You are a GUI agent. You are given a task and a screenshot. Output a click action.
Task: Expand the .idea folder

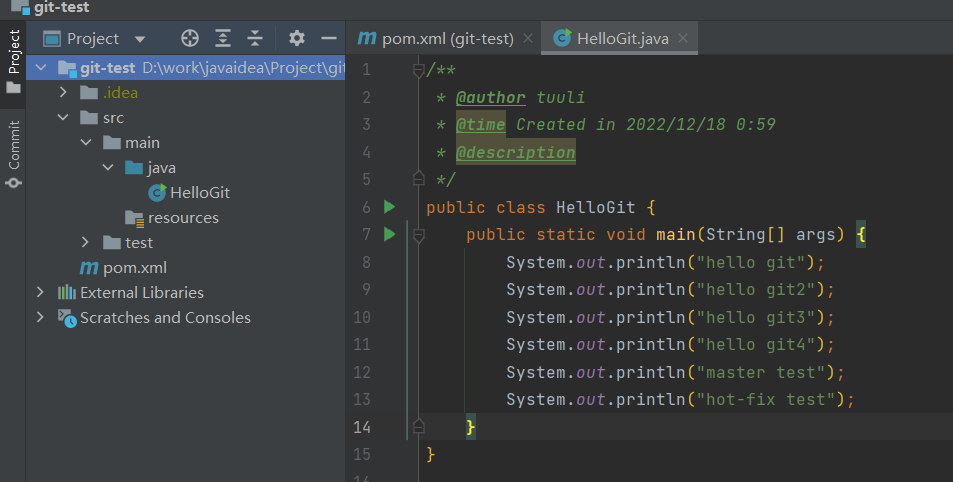coord(64,93)
